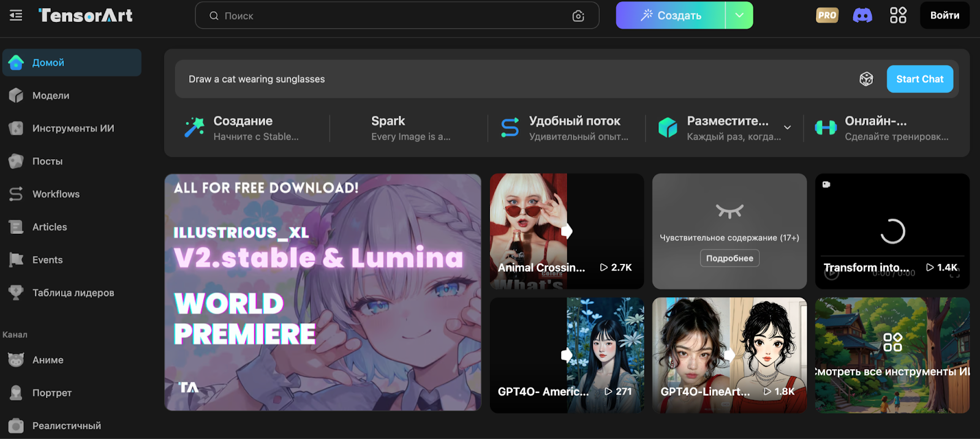Open Инструменты ИИ sidebar item

click(73, 129)
